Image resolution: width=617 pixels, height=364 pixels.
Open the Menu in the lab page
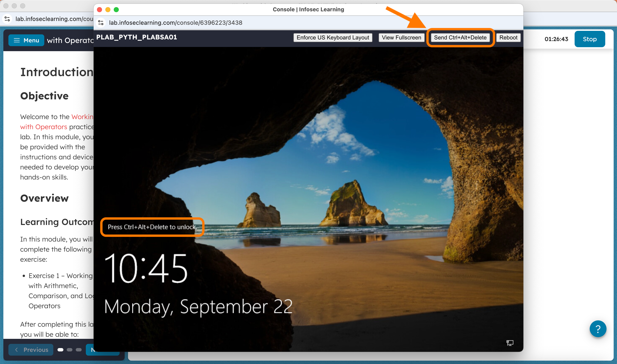[x=26, y=40]
